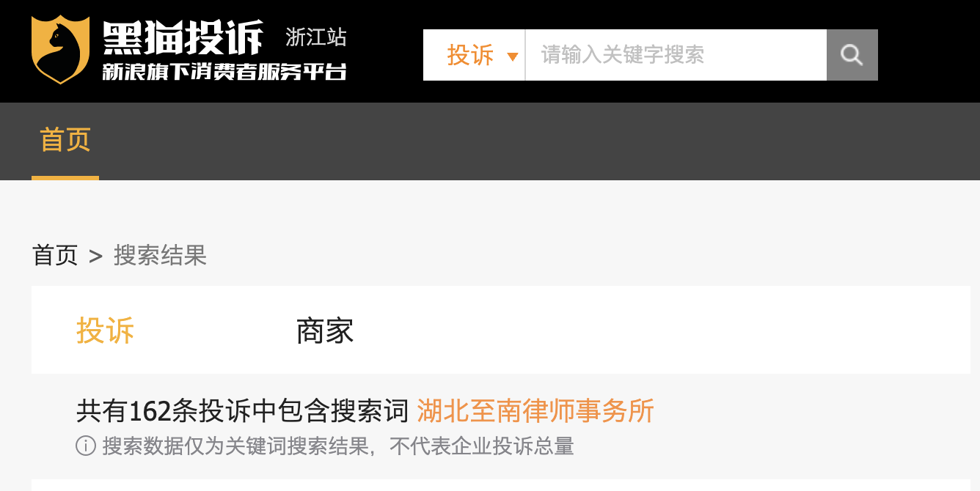Open the 浙江站 site selector
This screenshot has width=980, height=491.
point(316,37)
